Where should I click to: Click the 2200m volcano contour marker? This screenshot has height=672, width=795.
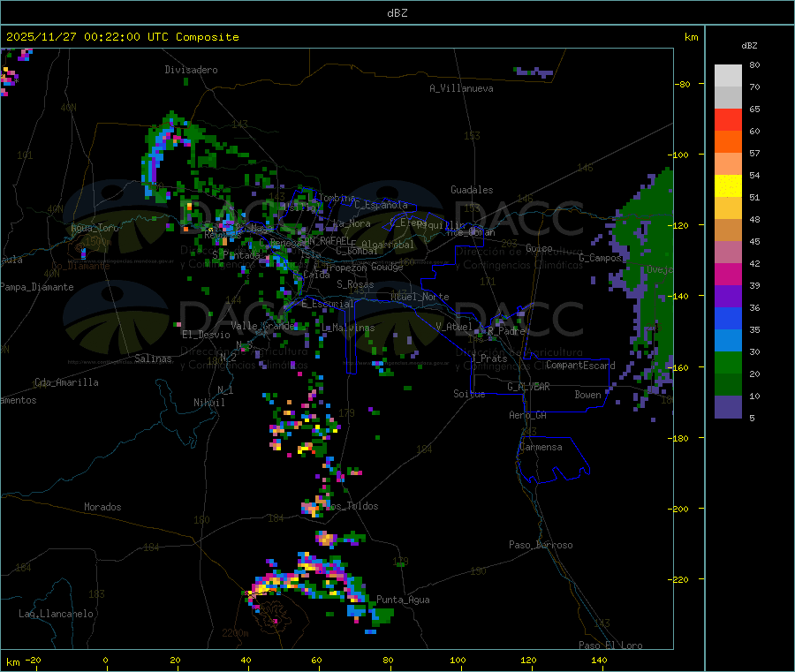pos(235,632)
